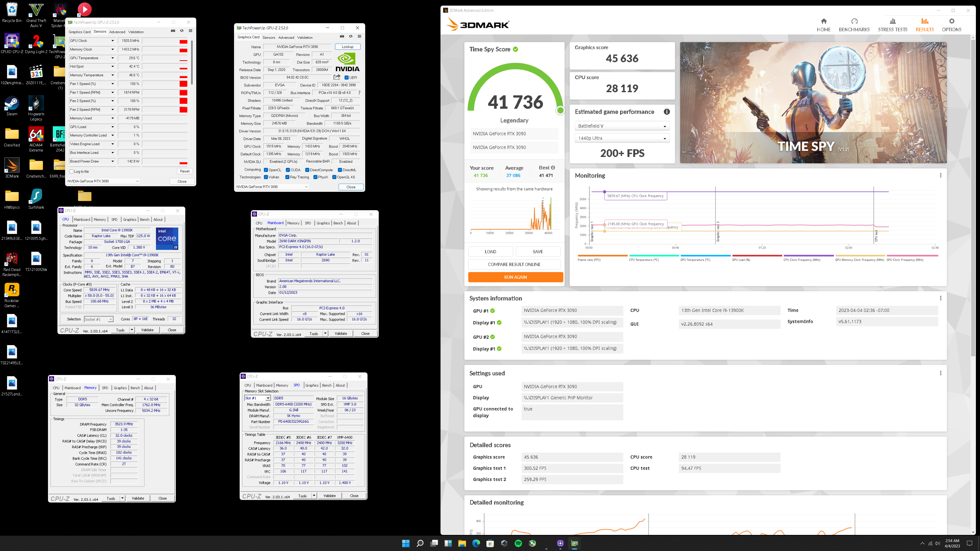This screenshot has height=551, width=980.
Task: Open the hamburger menu in GPU-Z Sensors window
Action: pyautogui.click(x=191, y=31)
